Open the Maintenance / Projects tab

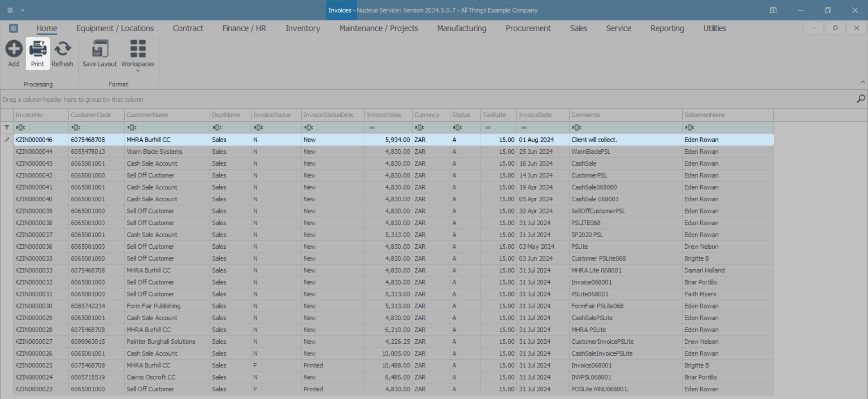[x=379, y=28]
